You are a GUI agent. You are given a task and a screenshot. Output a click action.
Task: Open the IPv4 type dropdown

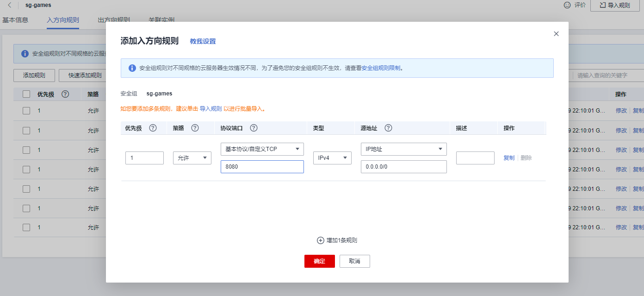332,158
